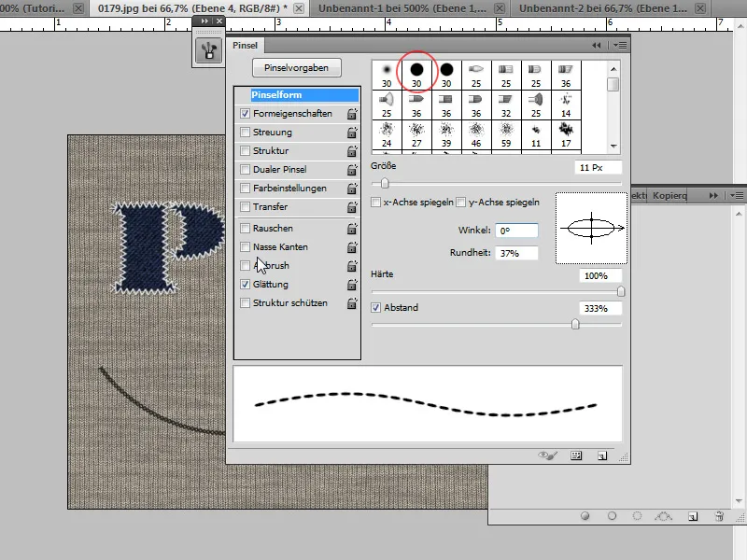Enable the Farbeinstellungen checkbox
This screenshot has height=560, width=747.
245,189
